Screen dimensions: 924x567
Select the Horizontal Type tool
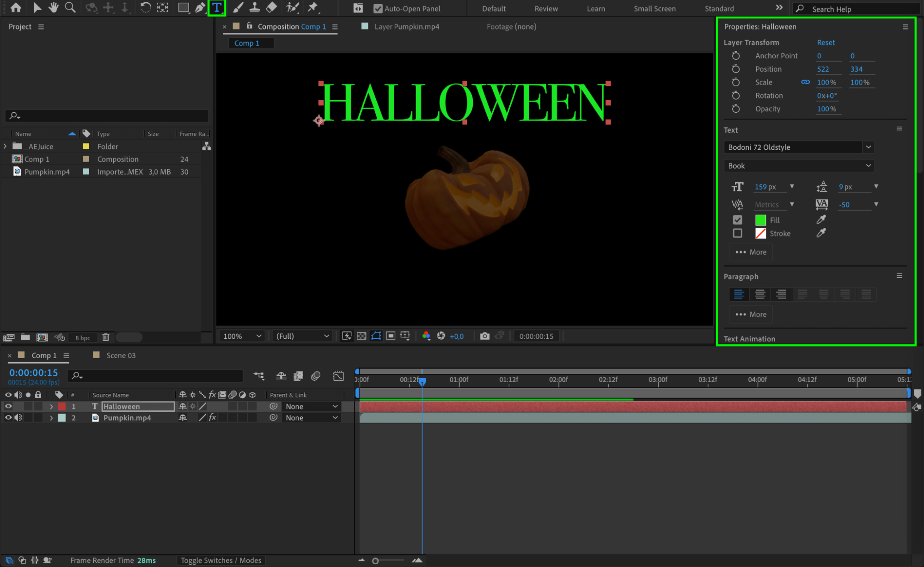(216, 8)
